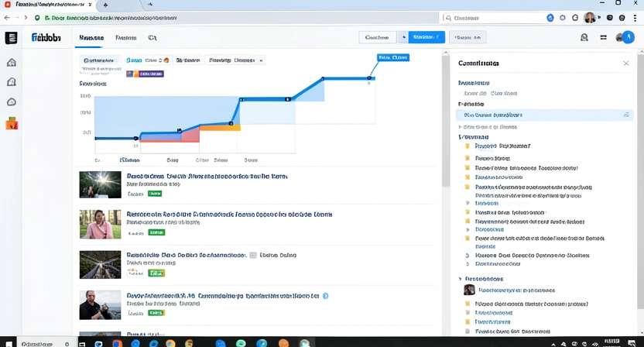Click the grey button right of blue header button

[468, 37]
